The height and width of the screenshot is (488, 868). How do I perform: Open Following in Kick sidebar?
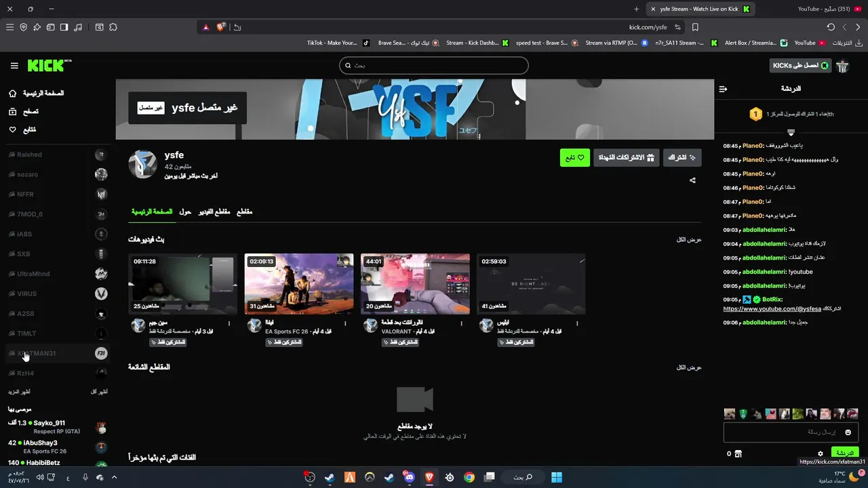pos(22,129)
